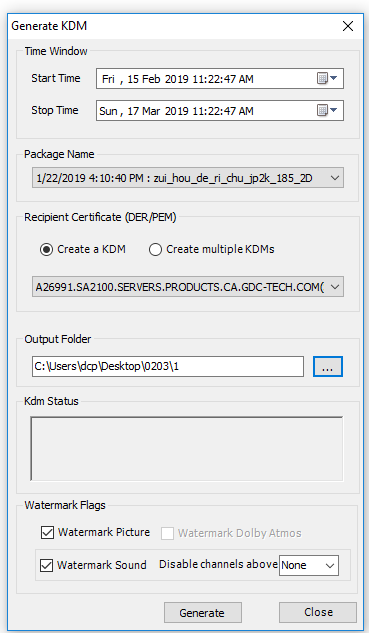This screenshot has width=369, height=633.
Task: Click inside the Kdm Status box
Action: (187, 449)
